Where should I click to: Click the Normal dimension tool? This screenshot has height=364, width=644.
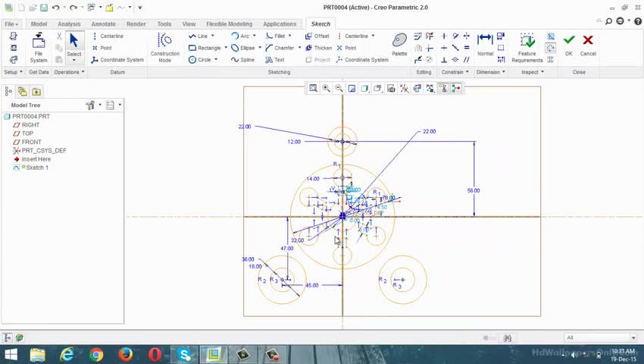tap(485, 44)
